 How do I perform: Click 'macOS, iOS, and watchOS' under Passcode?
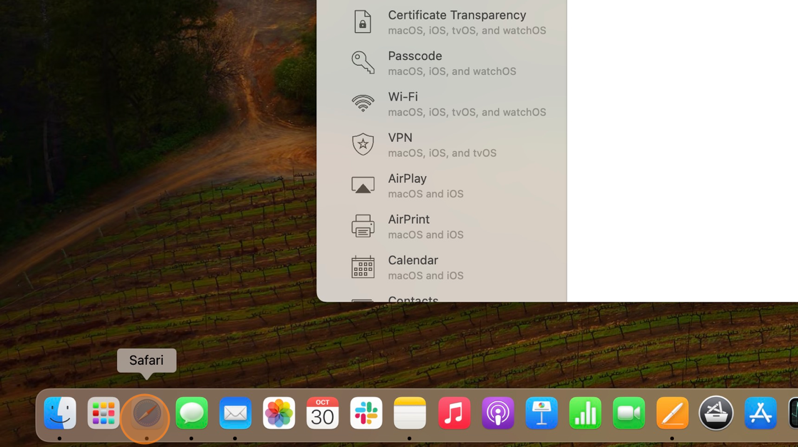(452, 71)
